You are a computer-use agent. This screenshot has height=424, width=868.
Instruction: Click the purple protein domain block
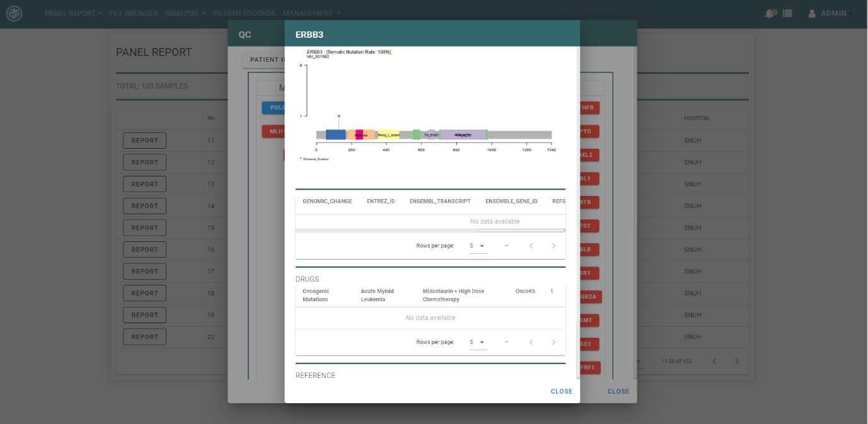[463, 135]
